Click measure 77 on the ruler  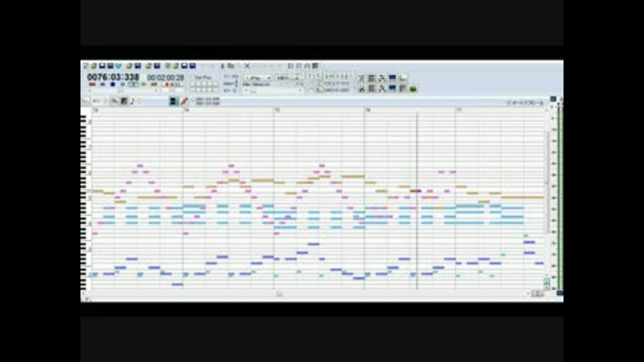point(459,110)
